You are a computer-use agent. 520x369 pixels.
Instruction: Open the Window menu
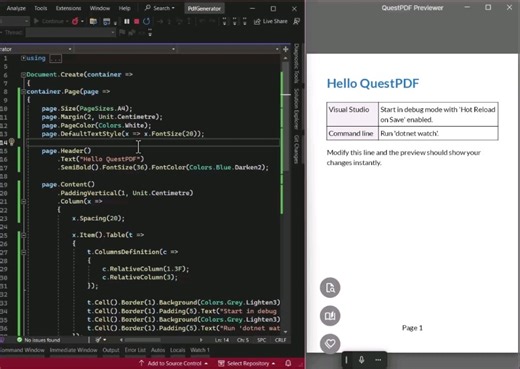click(100, 8)
